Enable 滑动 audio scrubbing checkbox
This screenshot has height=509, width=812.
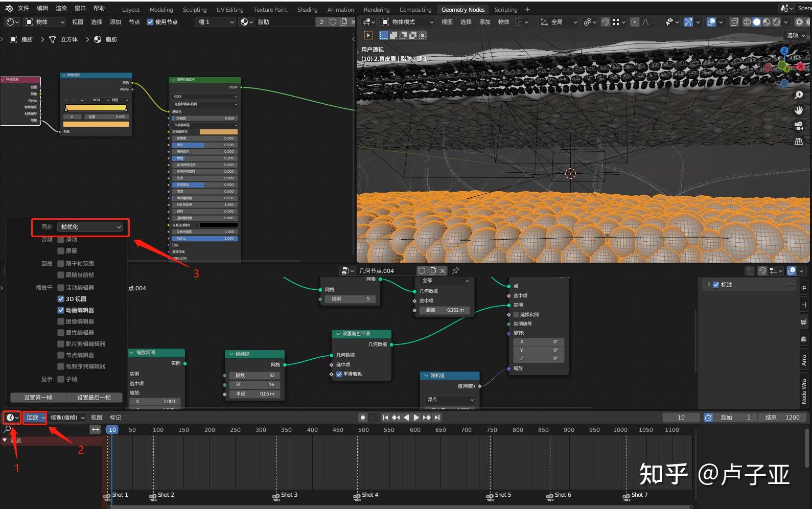tap(61, 240)
